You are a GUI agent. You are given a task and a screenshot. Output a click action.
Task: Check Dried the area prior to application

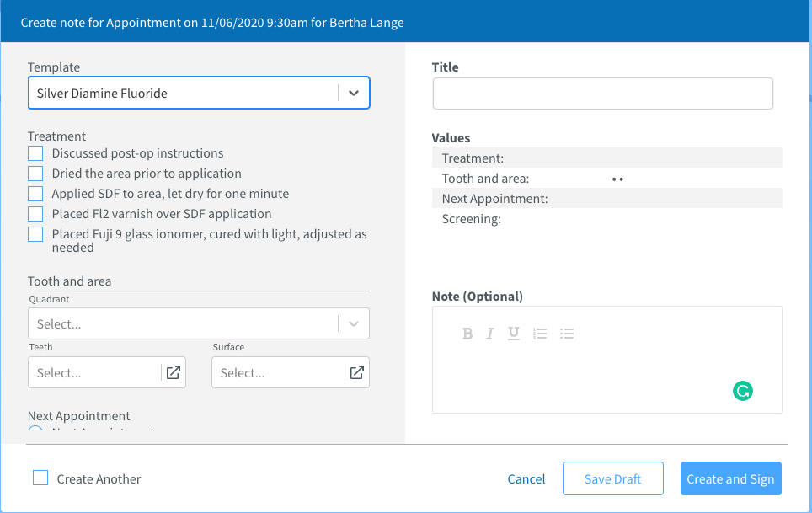pyautogui.click(x=35, y=174)
